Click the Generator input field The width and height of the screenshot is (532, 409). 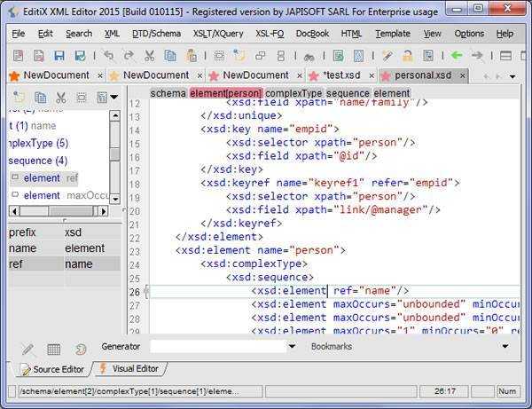pyautogui.click(x=218, y=347)
